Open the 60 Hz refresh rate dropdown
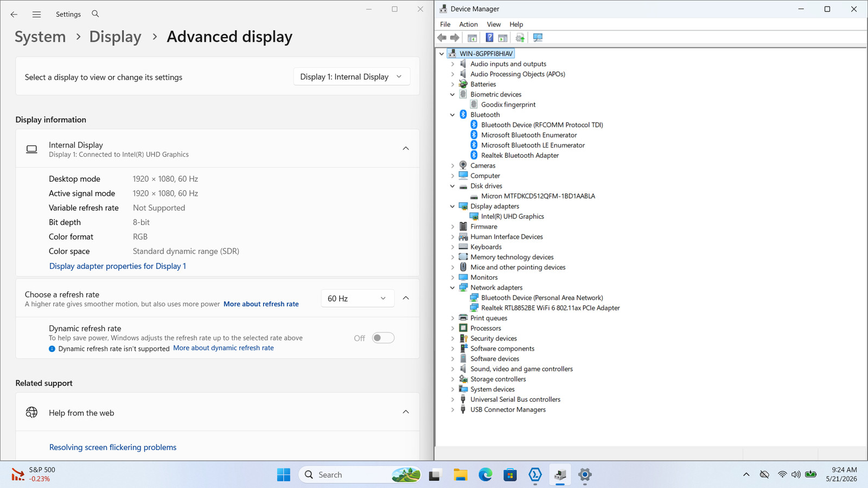Image resolution: width=868 pixels, height=488 pixels. coord(357,298)
